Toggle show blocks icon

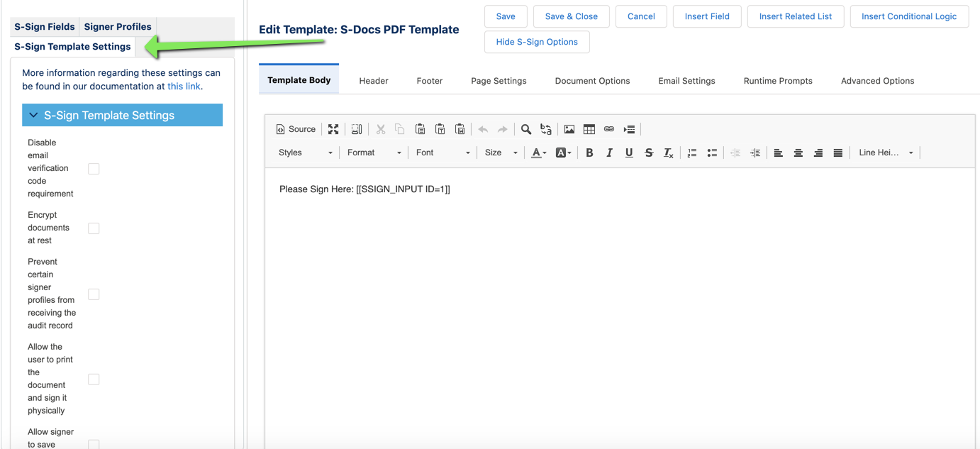tap(357, 129)
